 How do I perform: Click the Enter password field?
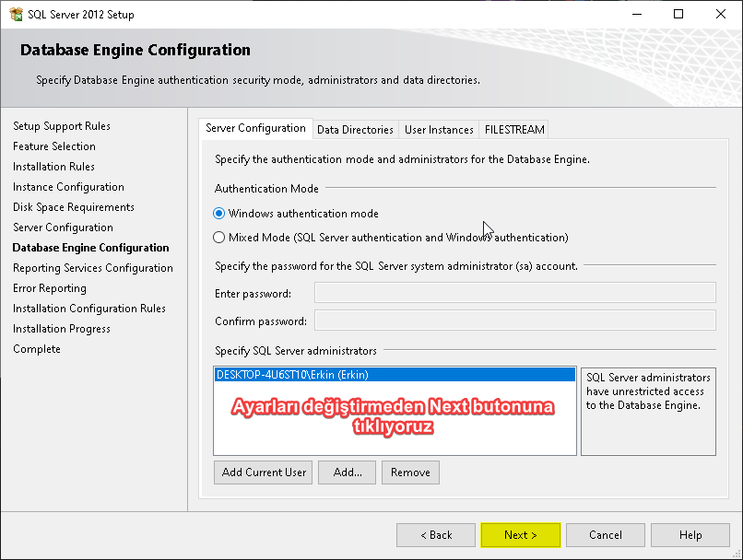click(x=514, y=293)
